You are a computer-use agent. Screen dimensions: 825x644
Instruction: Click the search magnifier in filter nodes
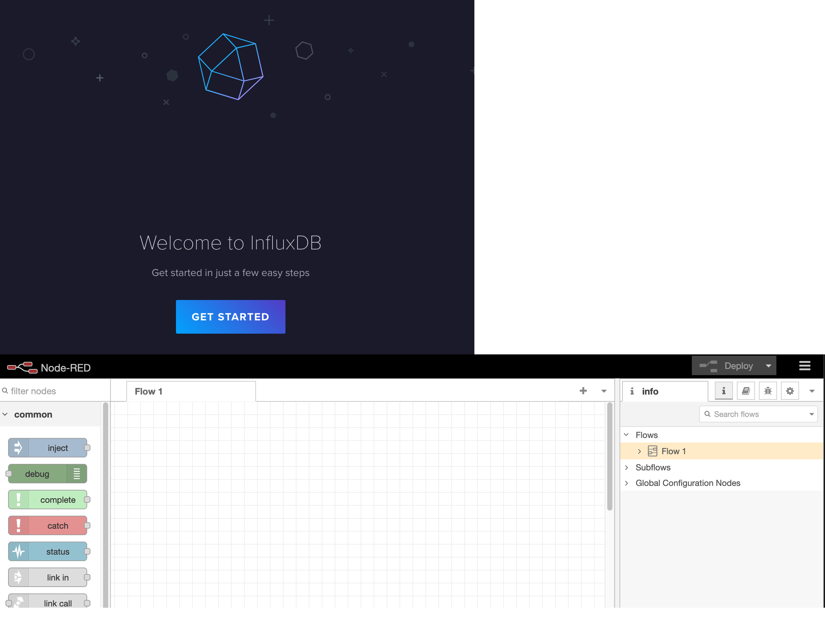[x=5, y=391]
